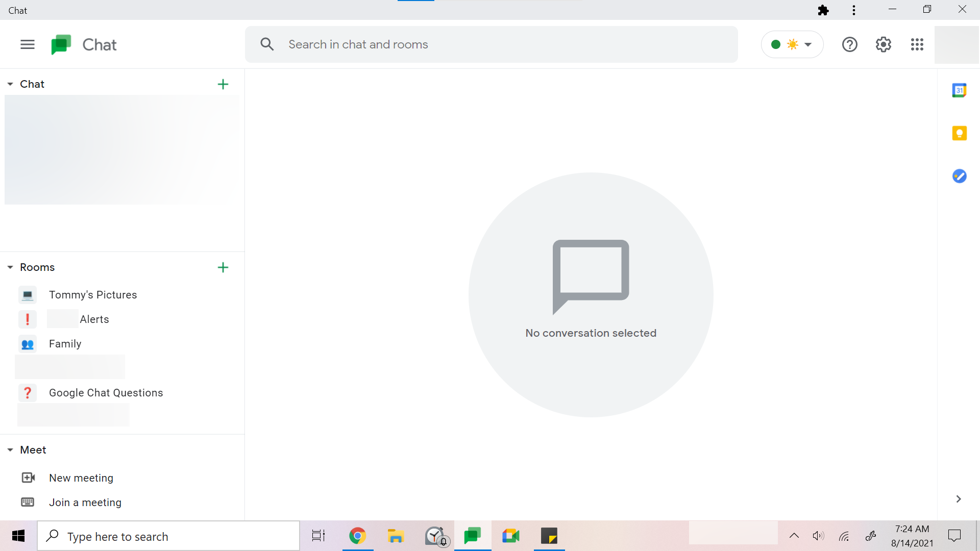The width and height of the screenshot is (980, 551).
Task: Collapse the Rooms section
Action: 10,267
